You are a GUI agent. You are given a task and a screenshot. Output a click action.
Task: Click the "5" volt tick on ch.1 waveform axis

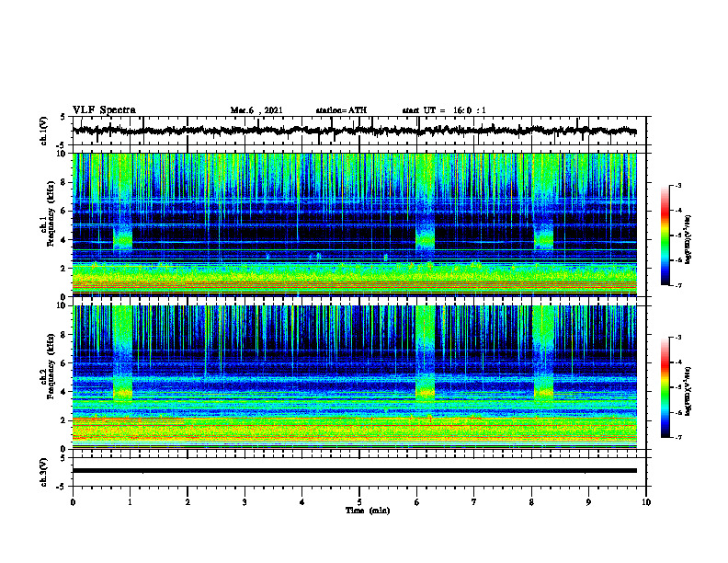coord(63,117)
